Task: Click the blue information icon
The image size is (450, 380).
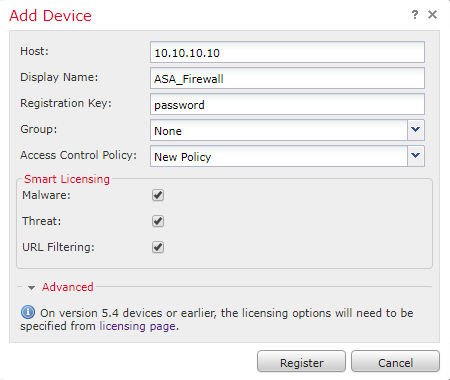Action: [28, 312]
